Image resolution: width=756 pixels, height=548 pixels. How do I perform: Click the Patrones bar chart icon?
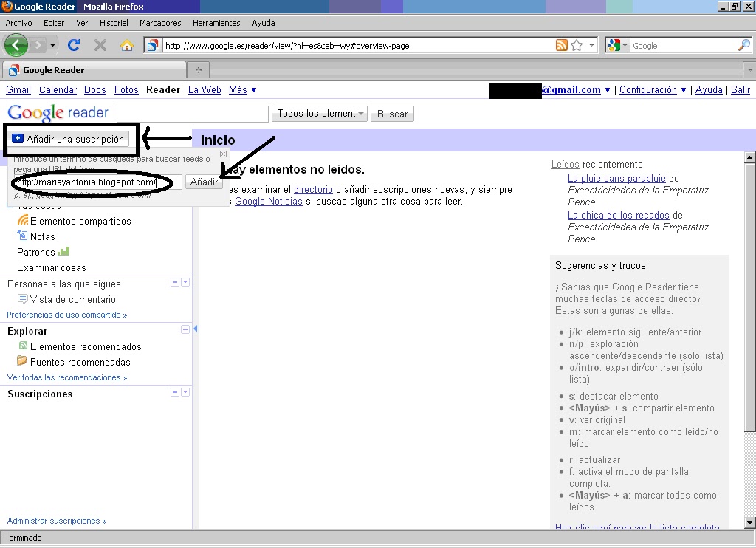[63, 251]
